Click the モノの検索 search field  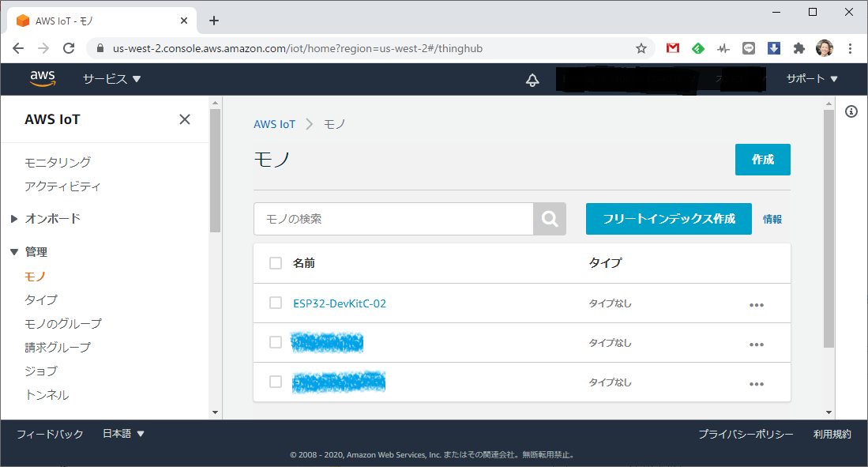pyautogui.click(x=393, y=219)
